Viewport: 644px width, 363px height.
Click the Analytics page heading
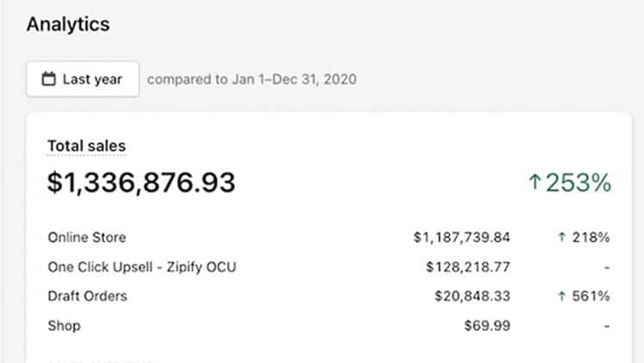pos(68,24)
